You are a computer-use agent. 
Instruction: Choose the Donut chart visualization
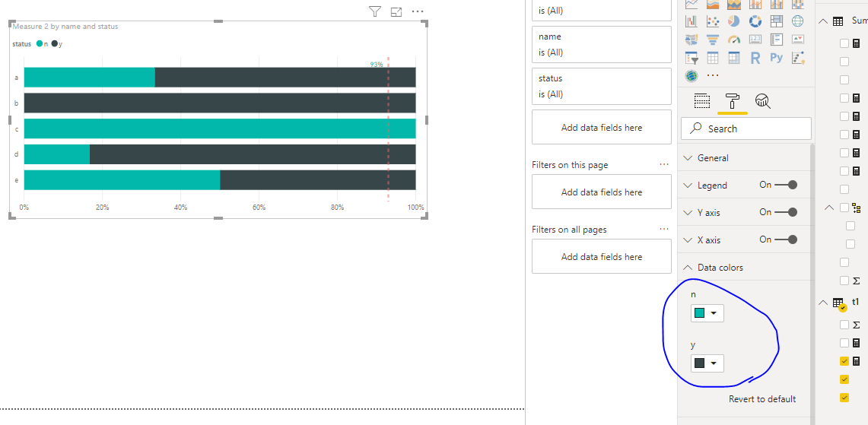click(755, 21)
